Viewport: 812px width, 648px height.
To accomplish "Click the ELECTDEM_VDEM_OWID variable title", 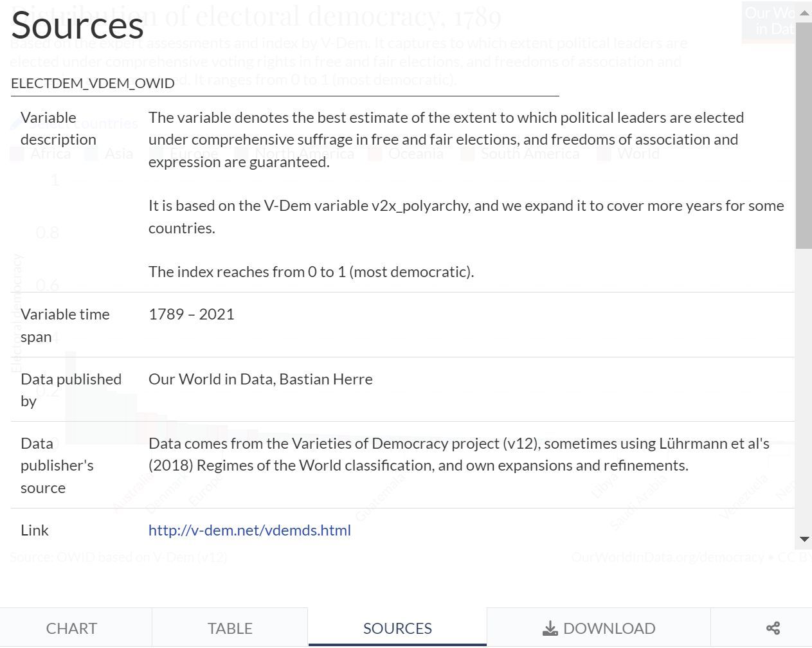I will pos(93,84).
